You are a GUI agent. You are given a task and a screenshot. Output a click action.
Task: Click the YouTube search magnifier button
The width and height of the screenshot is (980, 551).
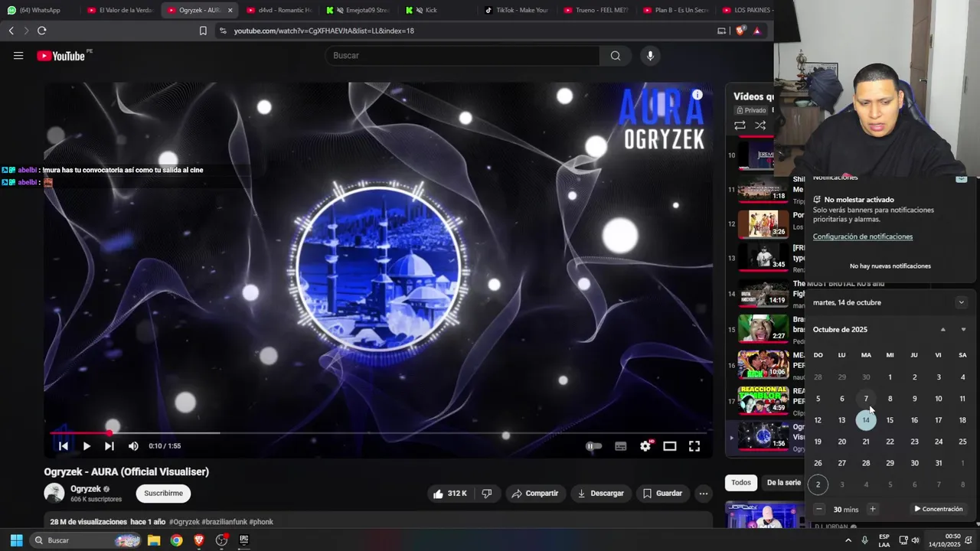click(615, 55)
